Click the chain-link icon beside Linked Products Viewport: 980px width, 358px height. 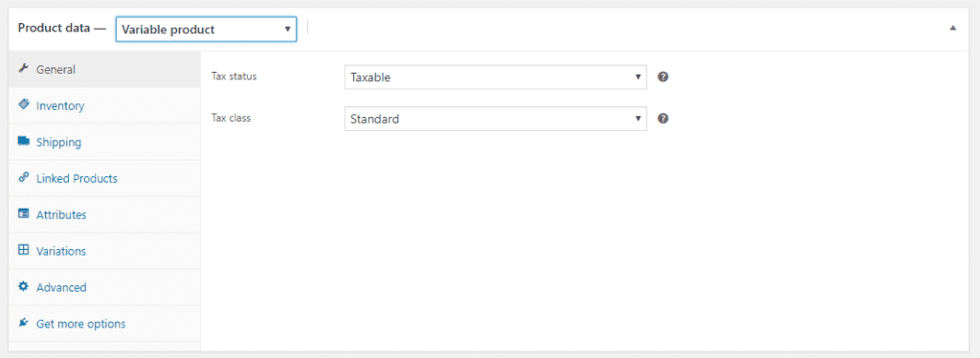pyautogui.click(x=23, y=178)
